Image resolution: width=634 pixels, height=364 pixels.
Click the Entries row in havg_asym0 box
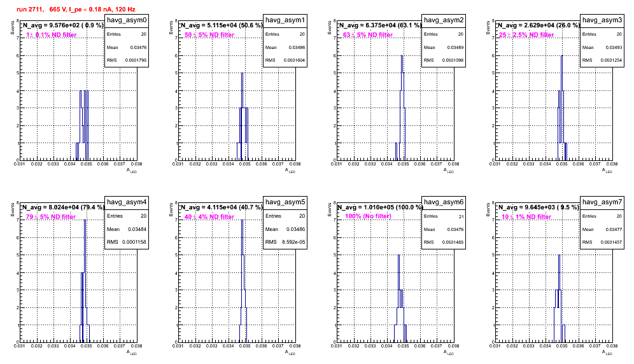pos(127,34)
